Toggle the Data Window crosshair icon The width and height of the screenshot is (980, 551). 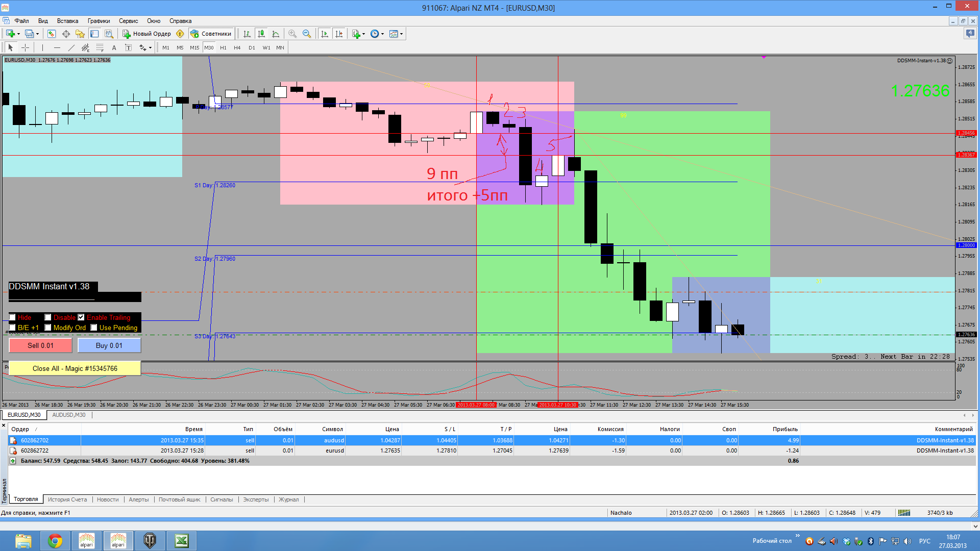tap(66, 34)
